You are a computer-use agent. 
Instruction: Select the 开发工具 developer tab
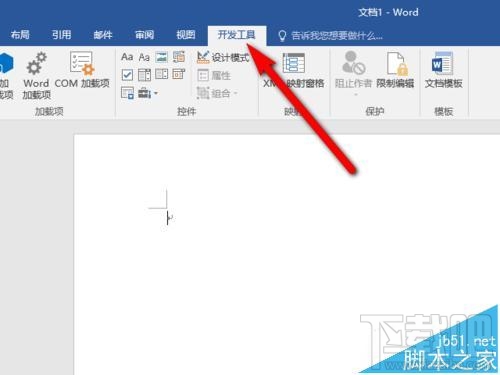pyautogui.click(x=237, y=35)
